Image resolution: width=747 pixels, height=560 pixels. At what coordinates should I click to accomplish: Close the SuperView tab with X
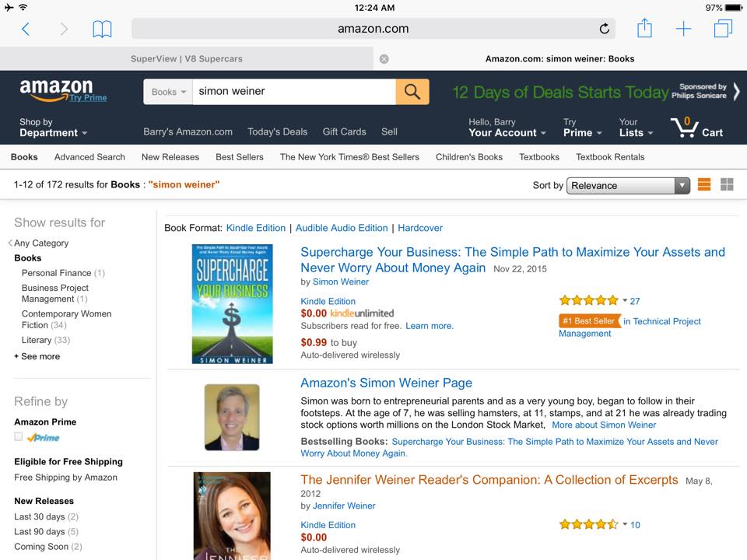(x=384, y=59)
